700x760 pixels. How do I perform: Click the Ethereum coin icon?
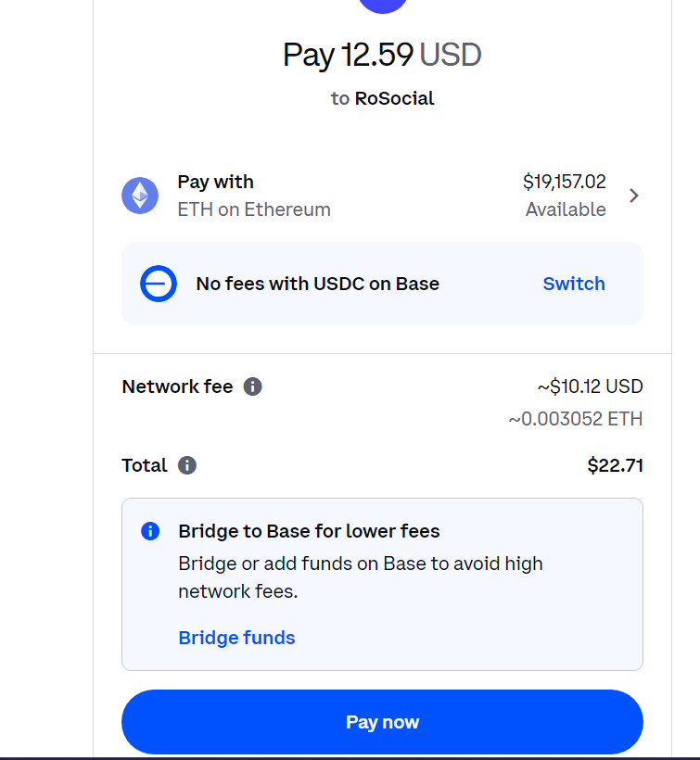(x=140, y=196)
